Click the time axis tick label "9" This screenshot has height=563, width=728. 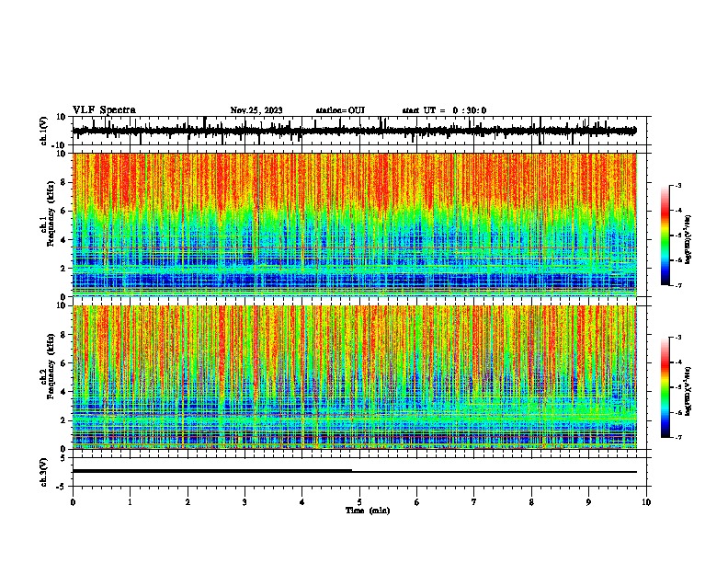(588, 502)
